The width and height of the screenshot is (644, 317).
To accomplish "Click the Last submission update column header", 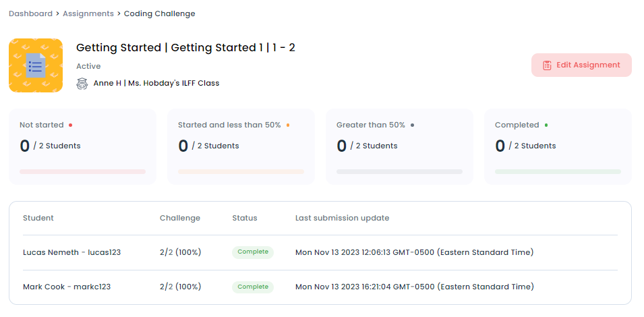I will click(342, 218).
